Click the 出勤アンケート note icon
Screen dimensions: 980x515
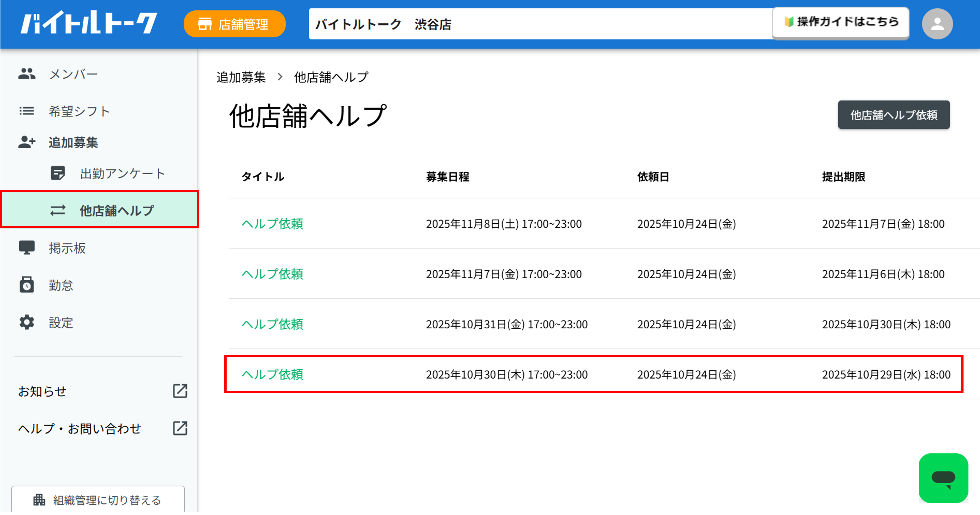coord(58,173)
